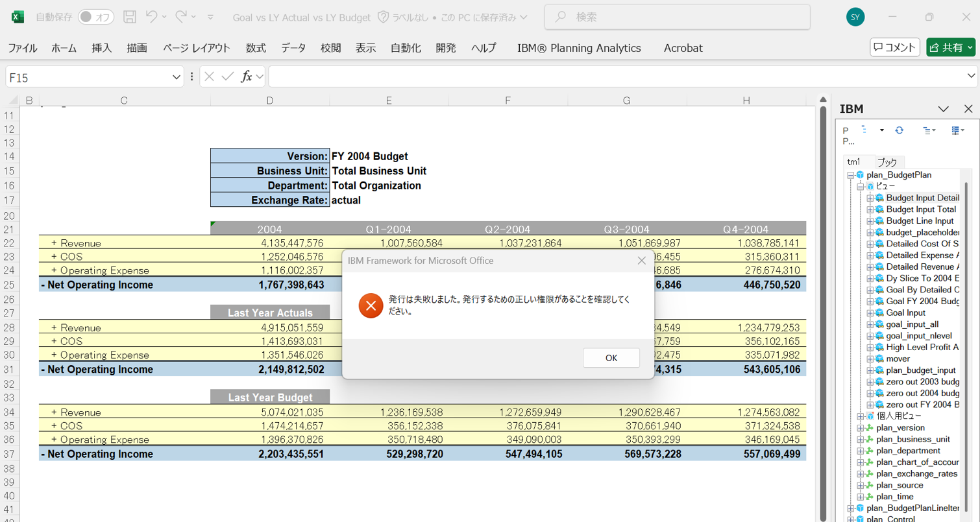
Task: Close the IBM task pane
Action: 968,109
